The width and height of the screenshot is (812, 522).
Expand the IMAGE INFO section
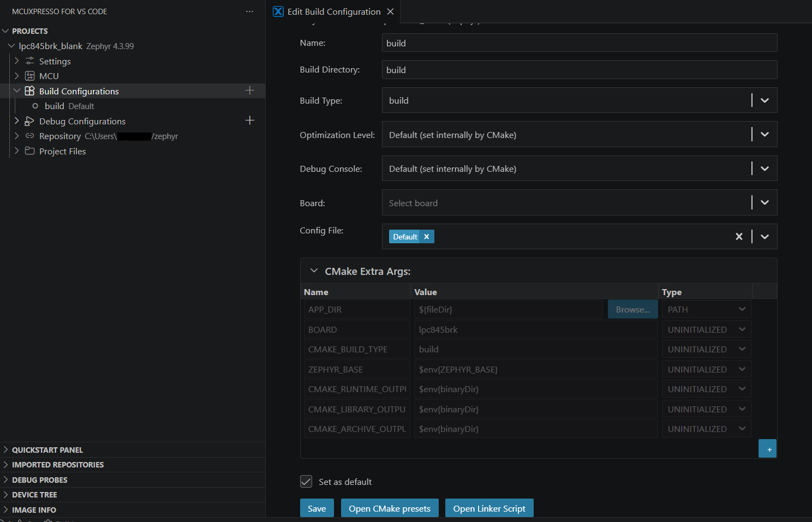133,510
